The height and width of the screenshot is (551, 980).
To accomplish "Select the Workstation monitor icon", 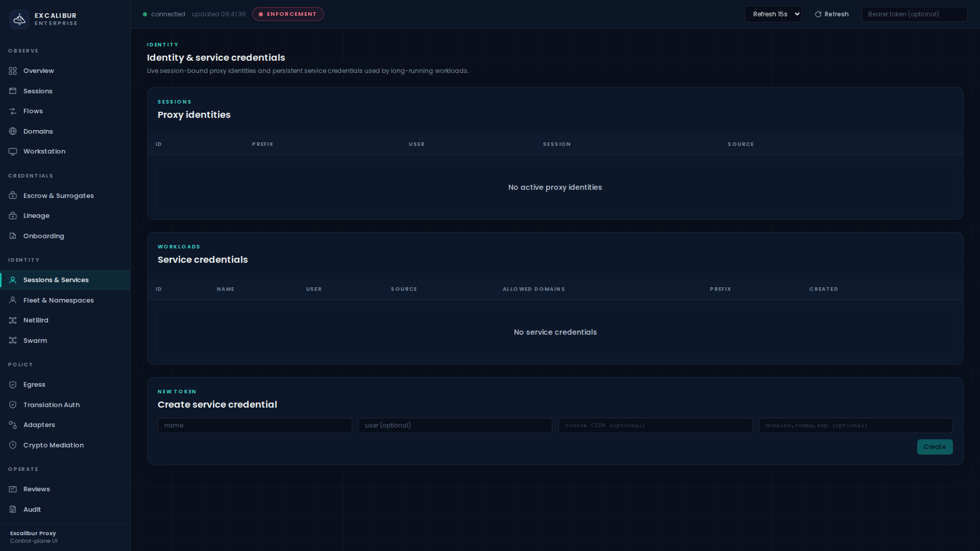I will coord(13,151).
